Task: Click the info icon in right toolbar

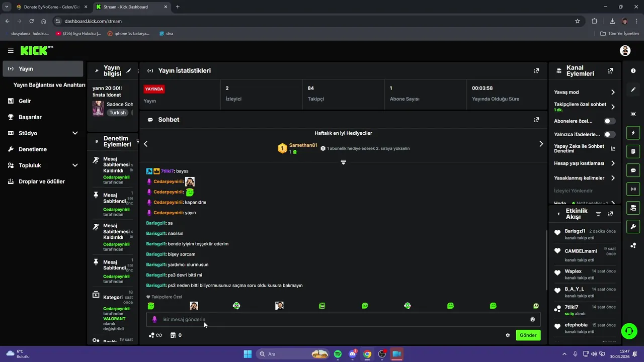Action: point(633,71)
